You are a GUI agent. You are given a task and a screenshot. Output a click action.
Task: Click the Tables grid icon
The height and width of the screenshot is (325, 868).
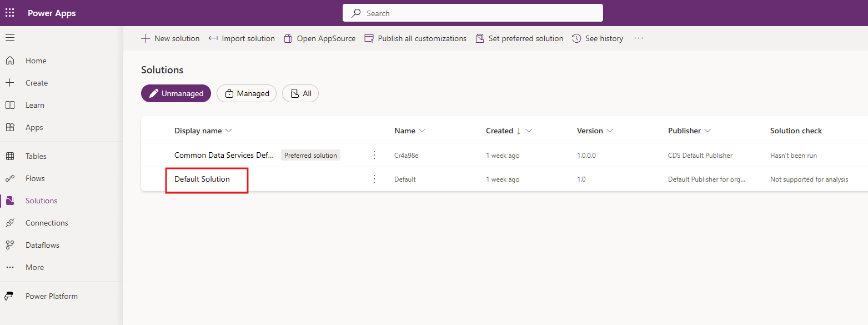[x=10, y=156]
